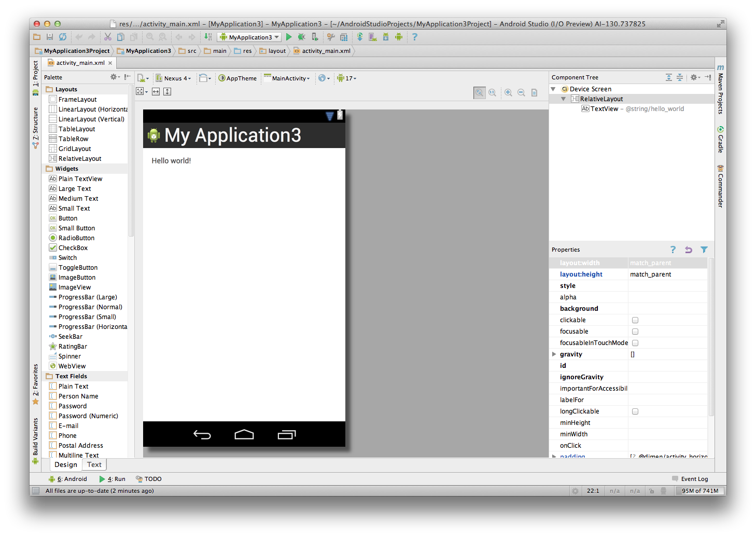Click Collapse All icon in Component Tree

click(680, 77)
